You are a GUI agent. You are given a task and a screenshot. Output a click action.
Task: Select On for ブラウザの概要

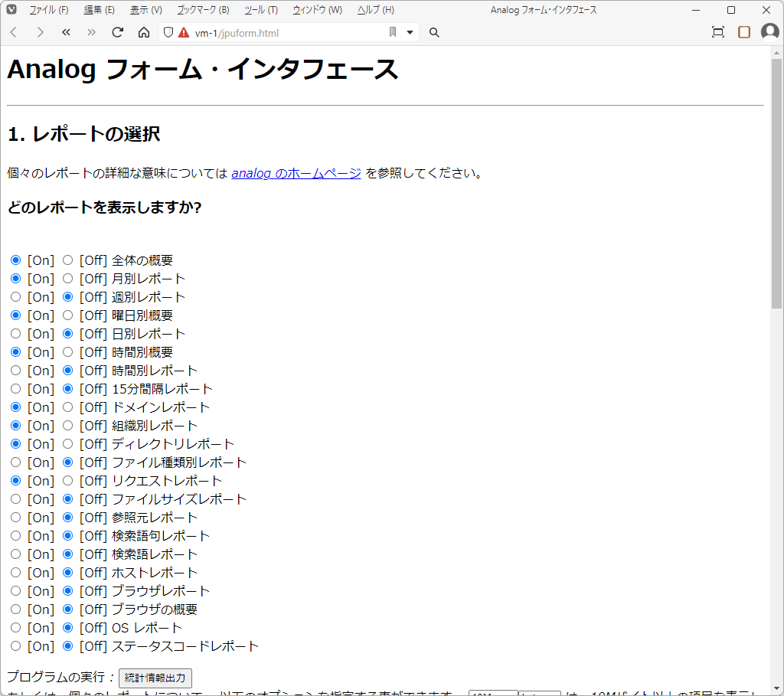coord(15,609)
